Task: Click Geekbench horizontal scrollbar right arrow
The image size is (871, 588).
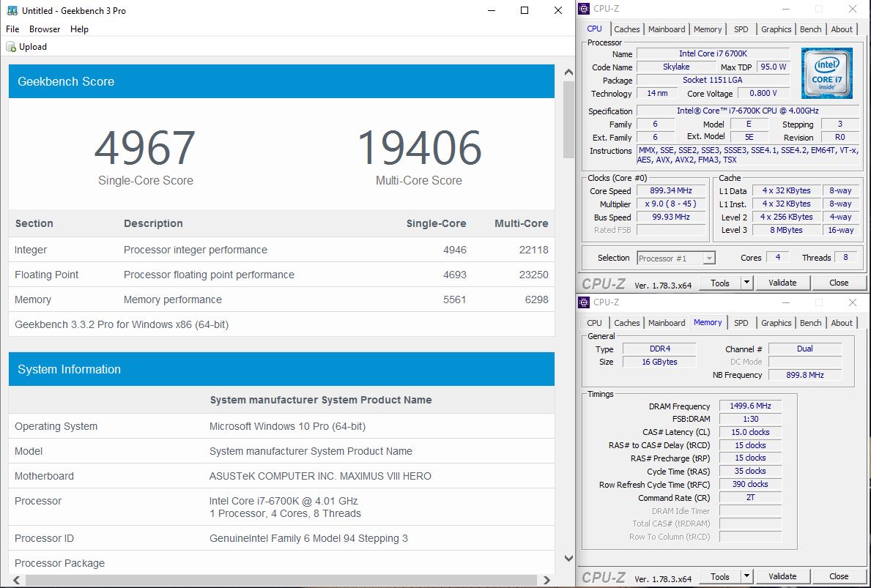Action: (x=546, y=580)
